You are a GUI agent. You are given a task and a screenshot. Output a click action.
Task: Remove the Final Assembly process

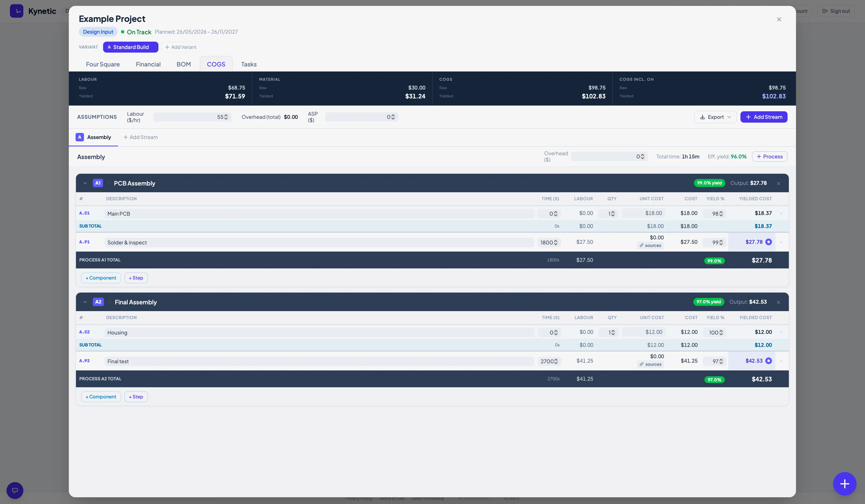click(x=779, y=302)
